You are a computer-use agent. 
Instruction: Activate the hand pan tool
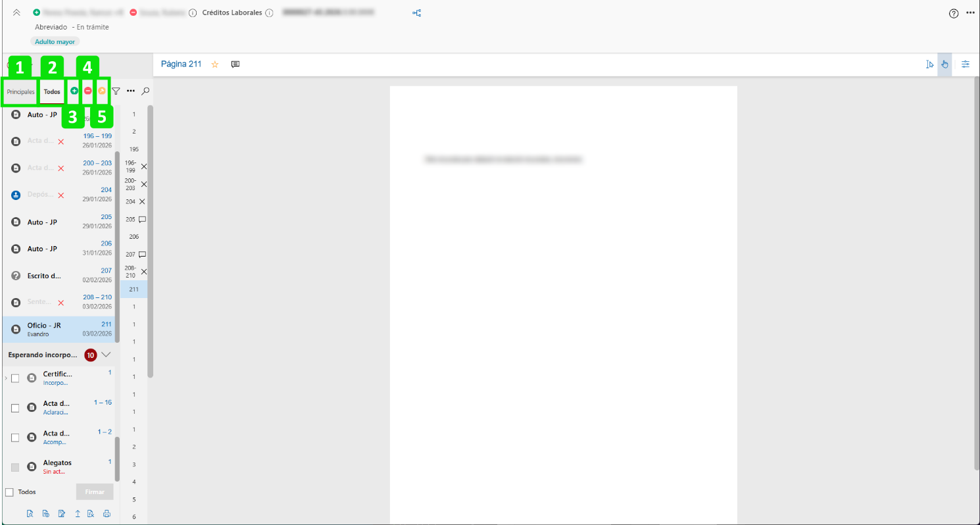click(944, 64)
